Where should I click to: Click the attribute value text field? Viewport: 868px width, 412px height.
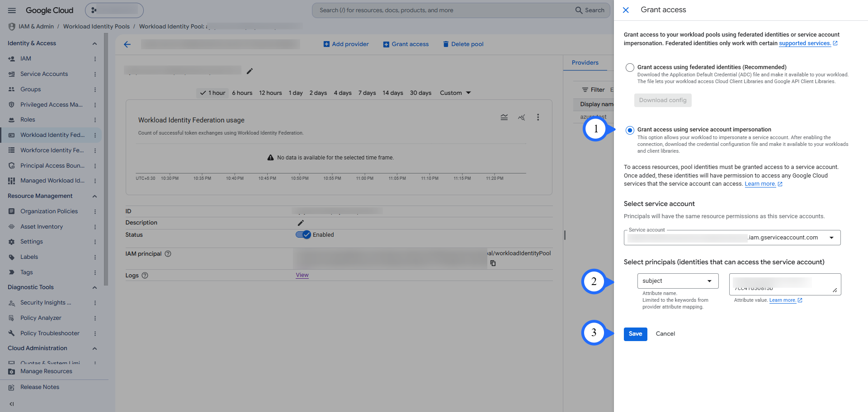click(x=785, y=285)
